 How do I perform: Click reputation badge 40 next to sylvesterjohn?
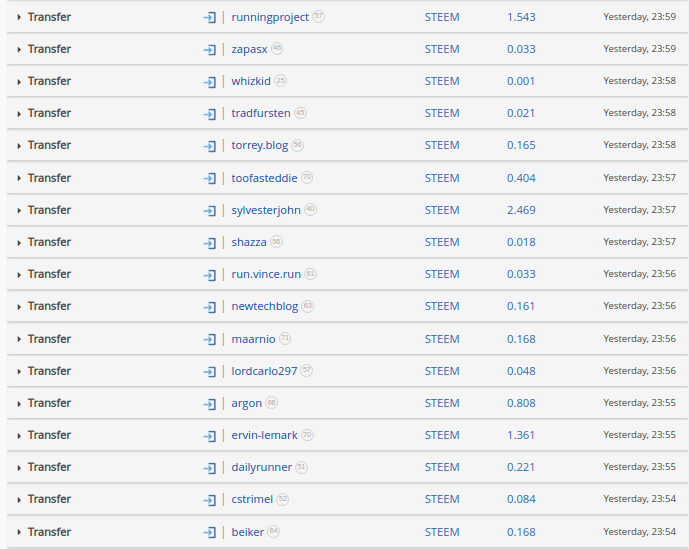point(311,209)
